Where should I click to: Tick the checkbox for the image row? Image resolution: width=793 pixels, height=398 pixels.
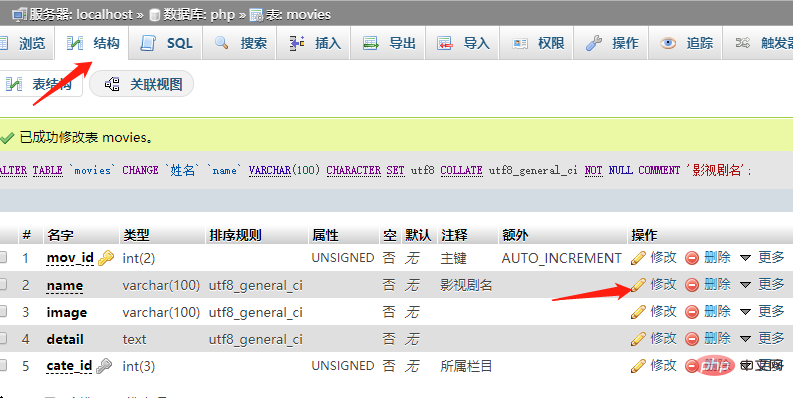pyautogui.click(x=3, y=311)
